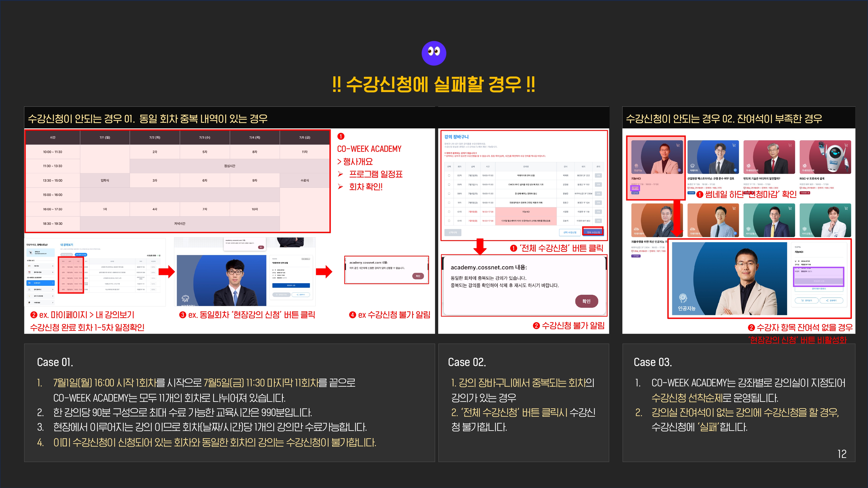Click the 강의담기 cart button in 지능HCI detail

[x=806, y=300]
